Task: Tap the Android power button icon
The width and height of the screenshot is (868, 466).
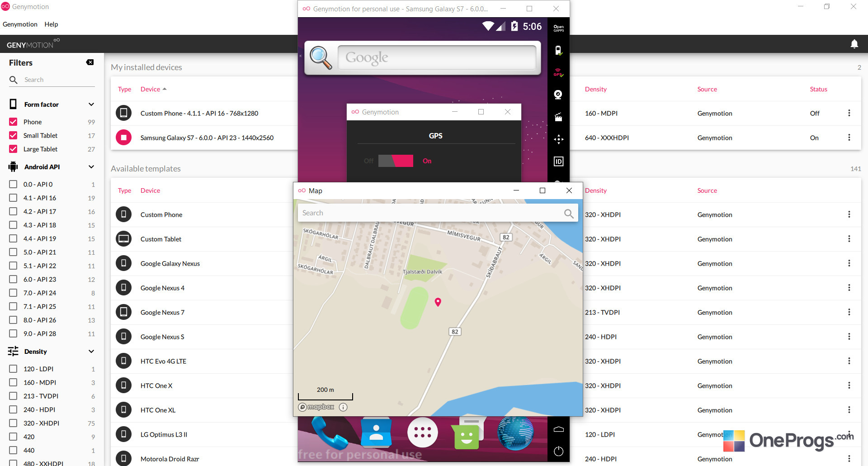Action: [x=559, y=451]
